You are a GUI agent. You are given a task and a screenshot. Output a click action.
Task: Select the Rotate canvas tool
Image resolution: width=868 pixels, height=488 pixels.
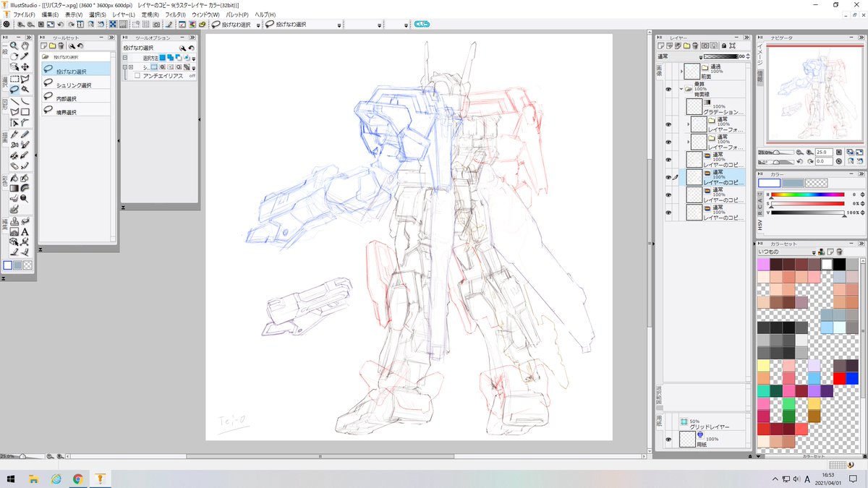(14, 56)
